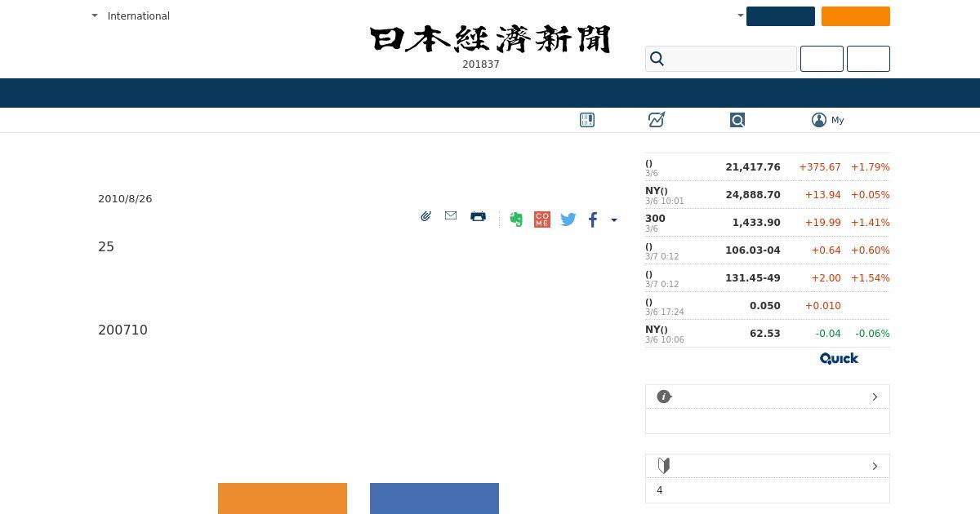
Task: Click the orange rectangle below the article
Action: pos(283,498)
